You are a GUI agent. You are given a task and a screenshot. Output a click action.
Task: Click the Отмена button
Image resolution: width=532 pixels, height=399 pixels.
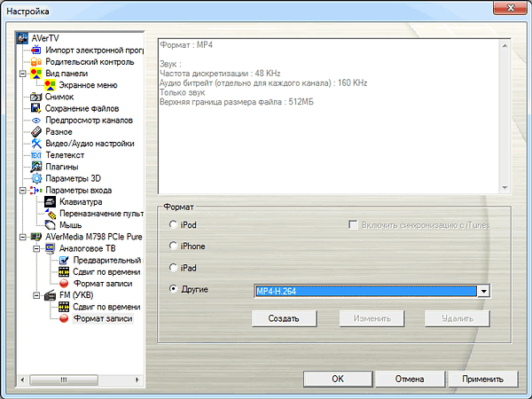pyautogui.click(x=410, y=379)
